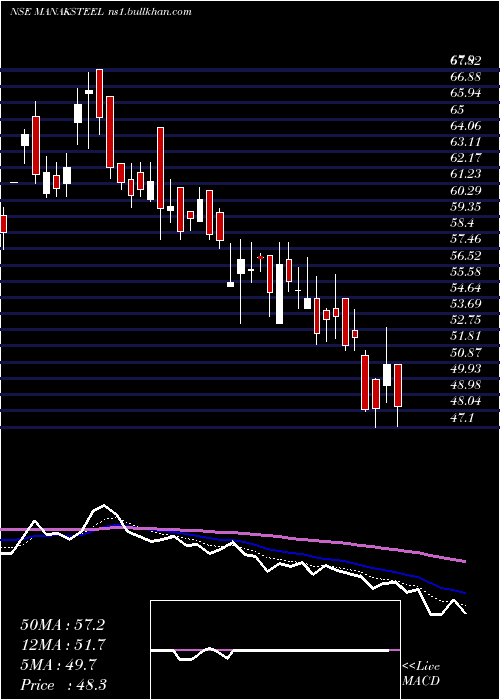Click the <<Live MACD label

tap(421, 674)
